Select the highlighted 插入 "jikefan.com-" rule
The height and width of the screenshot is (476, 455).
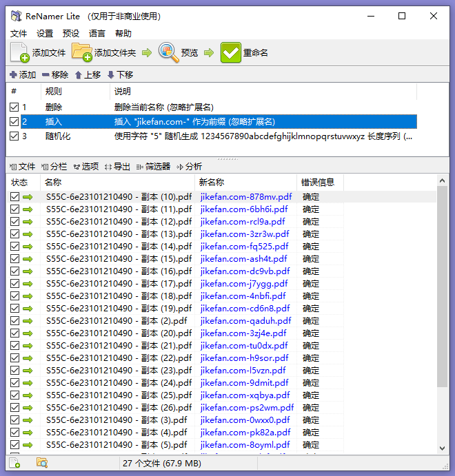point(219,122)
